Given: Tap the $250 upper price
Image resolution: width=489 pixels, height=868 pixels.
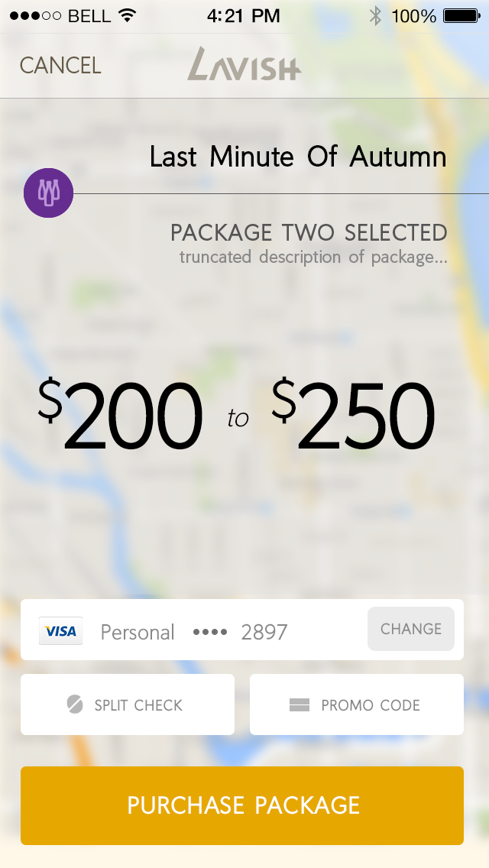Looking at the screenshot, I should (x=355, y=416).
